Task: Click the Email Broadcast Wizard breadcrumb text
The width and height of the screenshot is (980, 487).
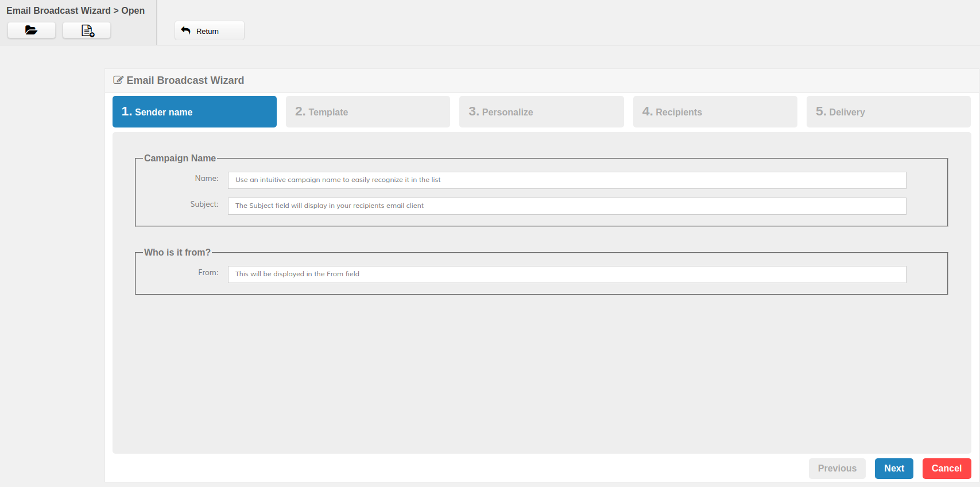Action: (58, 11)
